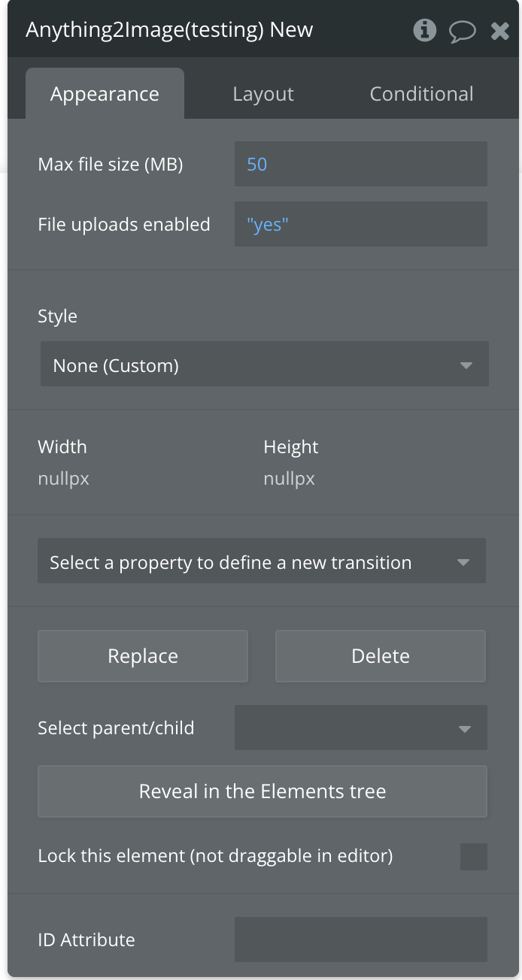Click Reveal in the Elements tree
This screenshot has width=522, height=980.
point(263,791)
